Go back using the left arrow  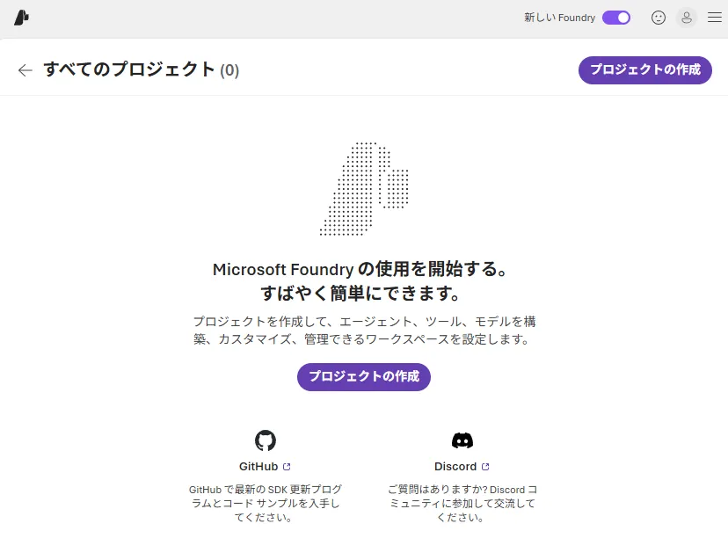click(x=25, y=70)
